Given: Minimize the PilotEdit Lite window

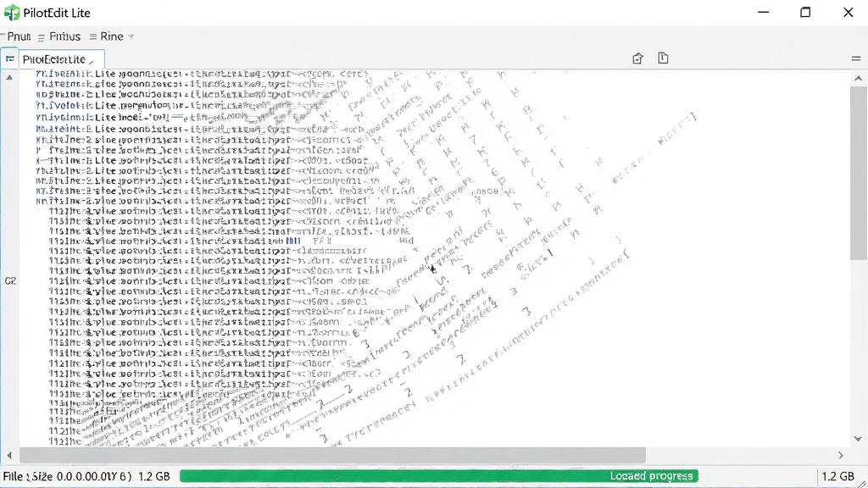Looking at the screenshot, I should point(764,13).
